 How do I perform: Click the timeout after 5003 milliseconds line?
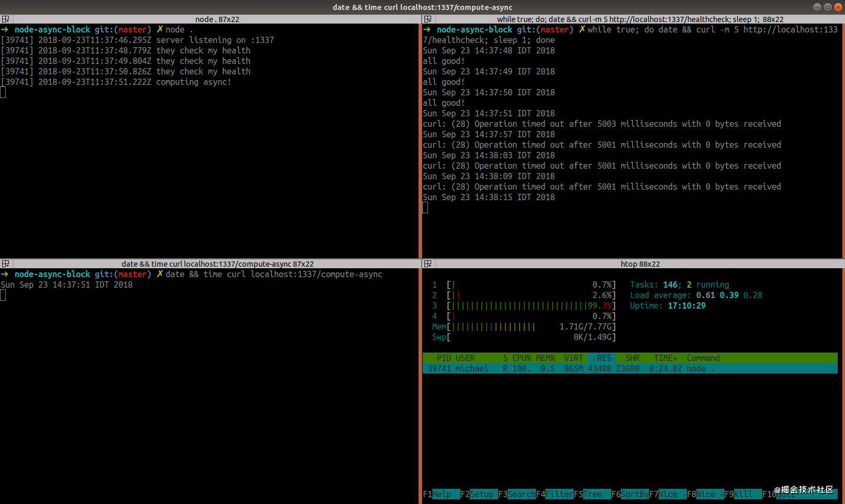(x=602, y=124)
